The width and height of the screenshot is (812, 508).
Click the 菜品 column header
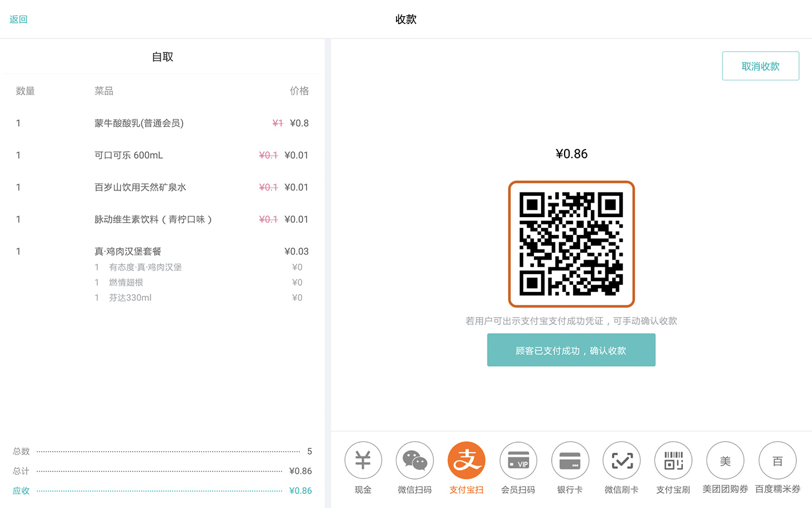tap(104, 90)
